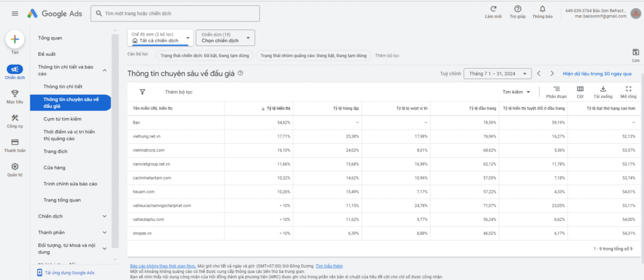Click Hiện dữ liệu trong 30 ngày qua
Image resolution: width=644 pixels, height=280 pixels.
point(597,74)
